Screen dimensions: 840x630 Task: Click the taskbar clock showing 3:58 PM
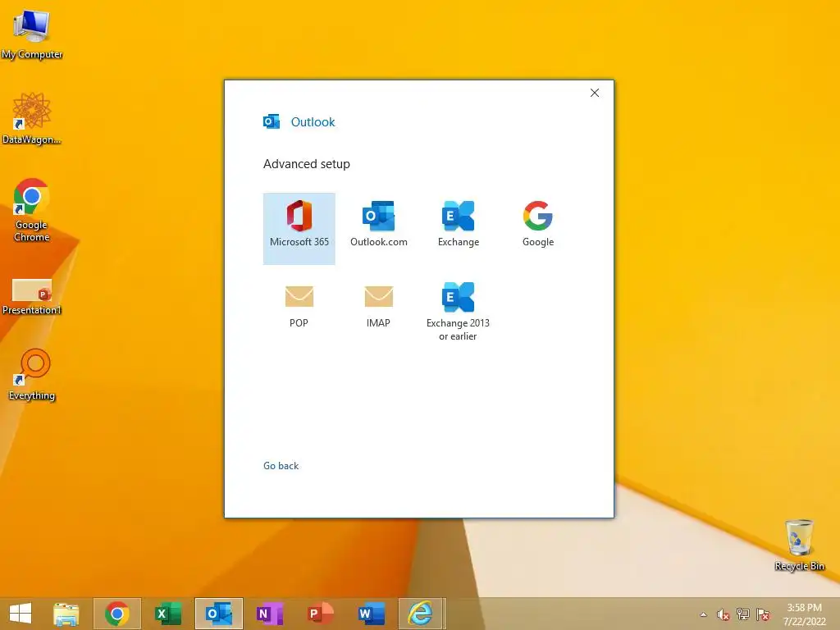click(805, 614)
